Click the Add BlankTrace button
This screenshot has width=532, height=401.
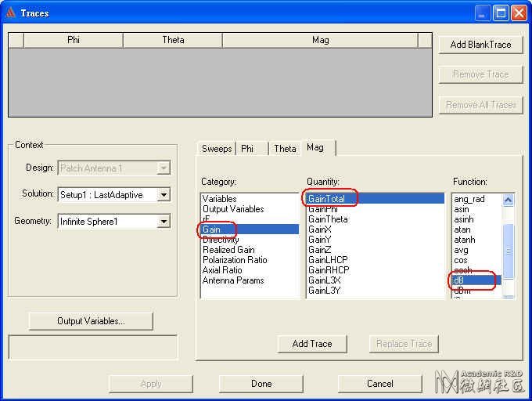click(480, 45)
